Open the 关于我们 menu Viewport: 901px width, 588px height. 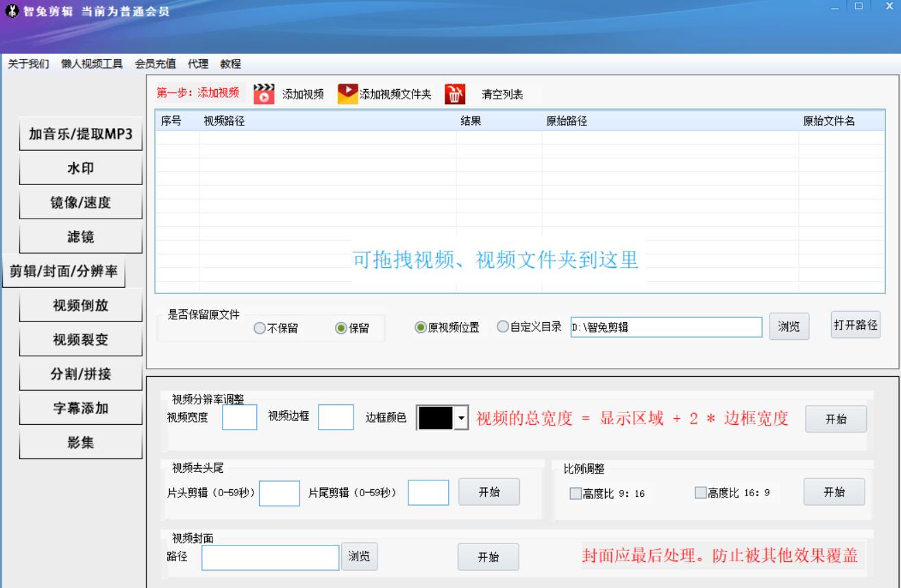[28, 64]
